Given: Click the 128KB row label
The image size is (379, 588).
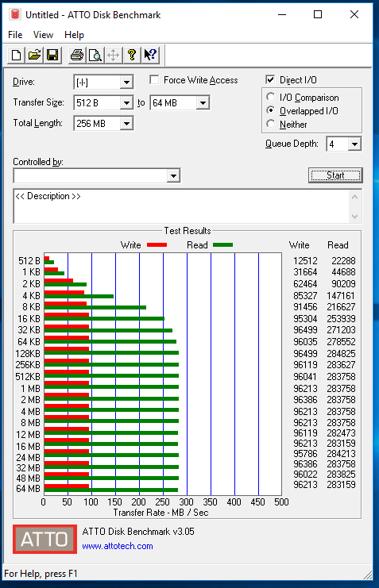Looking at the screenshot, I should [x=28, y=354].
